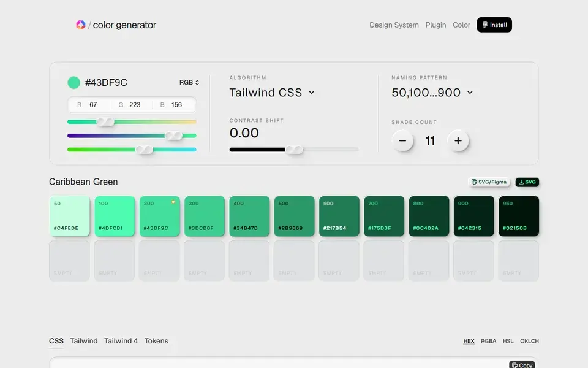The image size is (588, 368).
Task: Click the color generator title link
Action: pyautogui.click(x=124, y=25)
